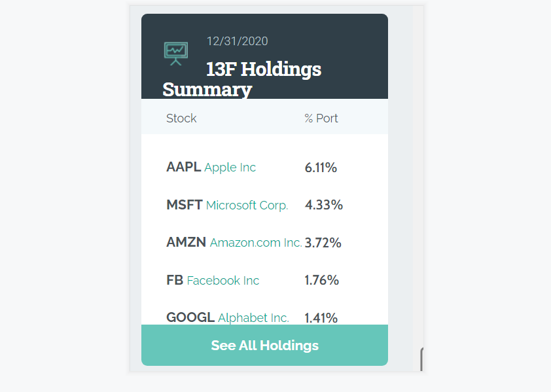Click the GOOGL ticker symbol
Screen dimensions: 551x392
(x=190, y=318)
